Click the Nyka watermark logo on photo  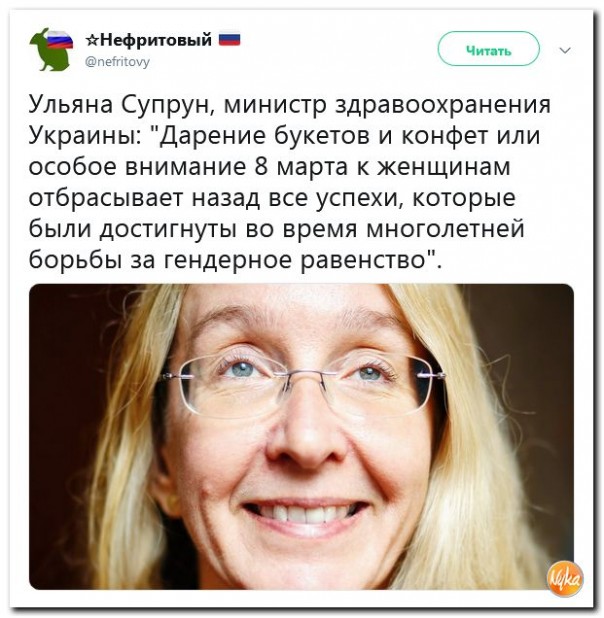565,579
